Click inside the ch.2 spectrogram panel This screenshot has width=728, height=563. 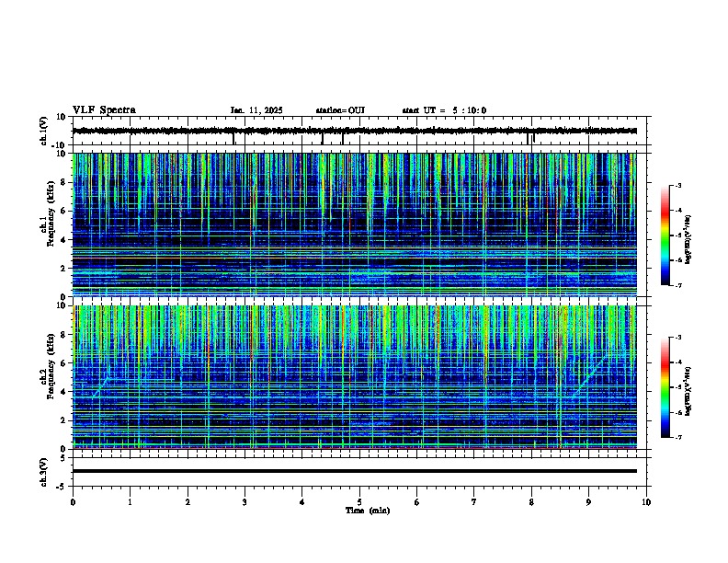(x=354, y=377)
